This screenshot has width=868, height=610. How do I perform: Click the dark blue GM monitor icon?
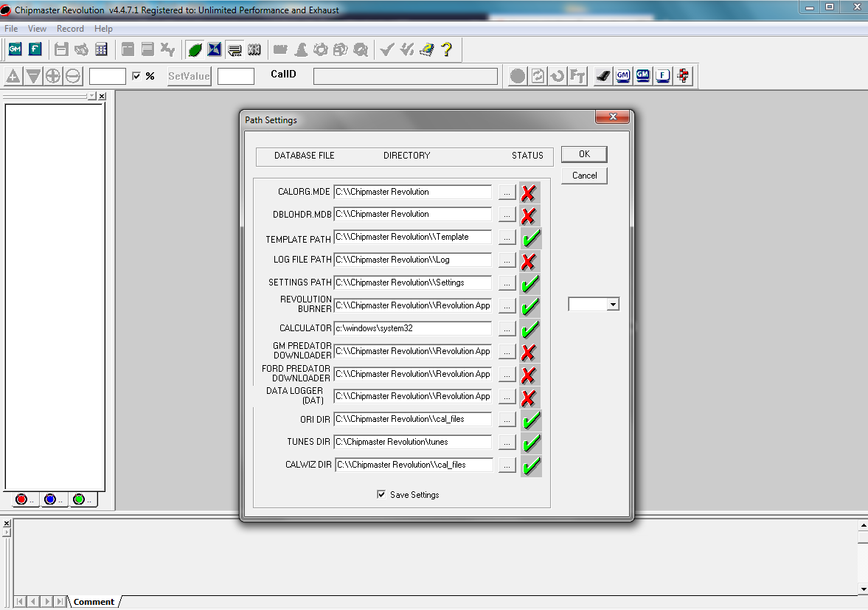(642, 76)
